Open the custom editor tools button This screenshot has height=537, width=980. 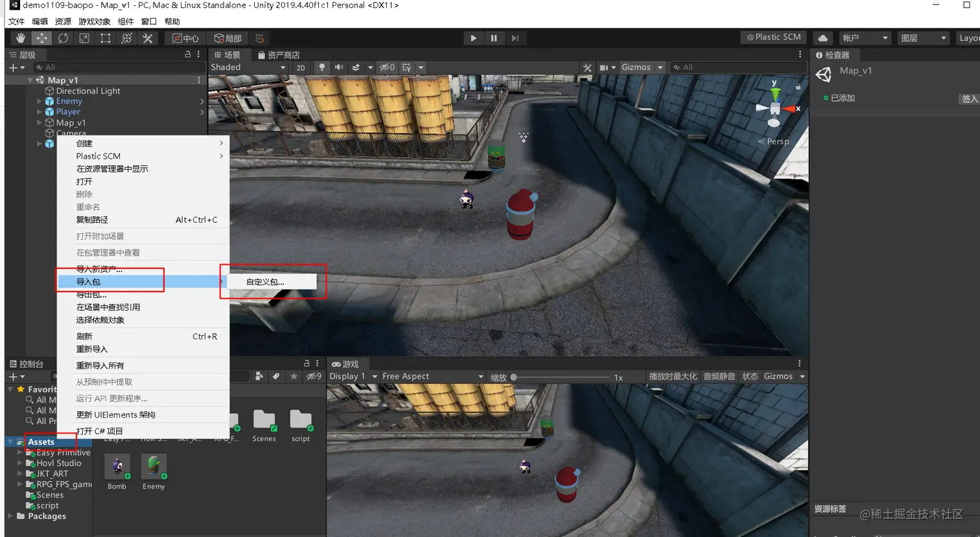148,38
